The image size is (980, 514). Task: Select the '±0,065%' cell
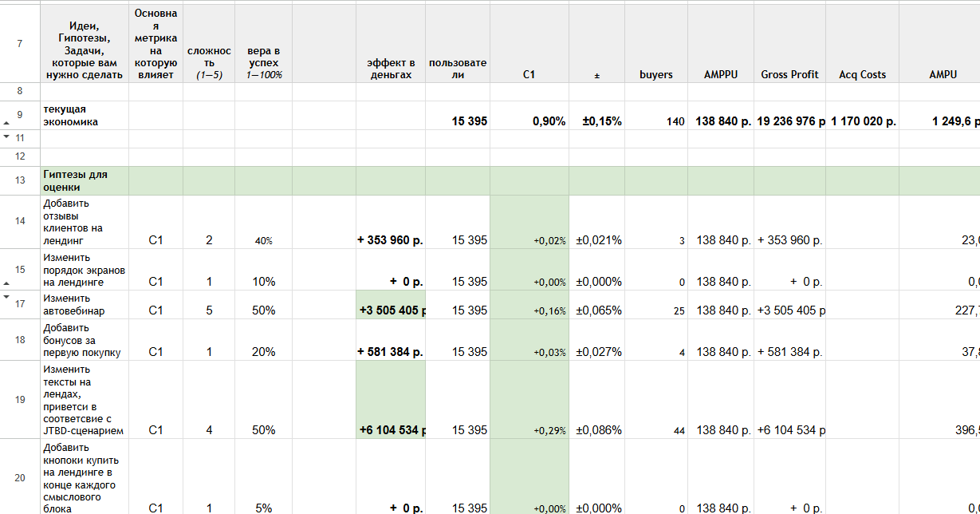[x=597, y=305]
